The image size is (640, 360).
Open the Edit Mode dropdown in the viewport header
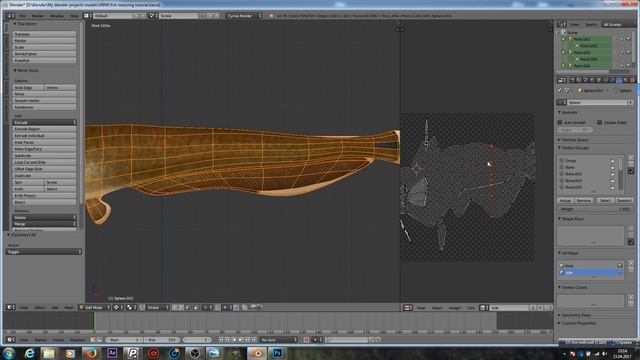coord(95,307)
